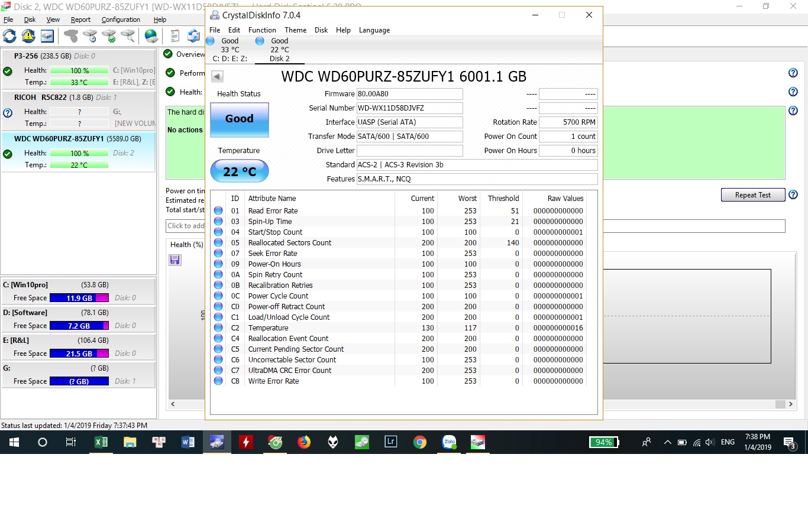
Task: Click the greyed-out disk icon in Hard Disk Sentinel toolbar
Action: point(71,36)
